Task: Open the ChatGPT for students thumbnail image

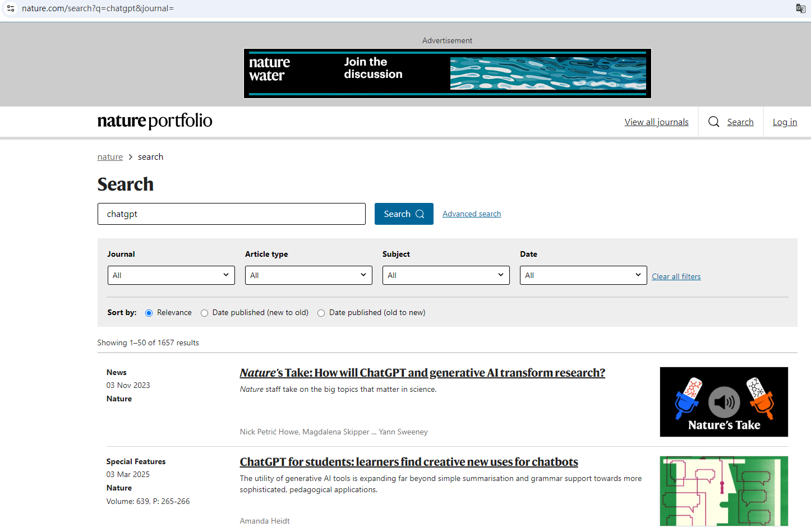Action: 724,491
